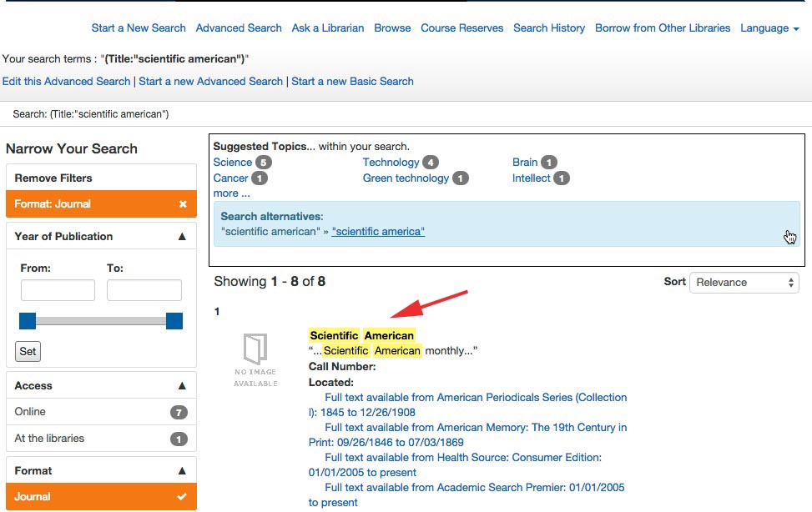Click the No Image Available cover placeholder
Screen dimensions: 812x512
coord(255,359)
